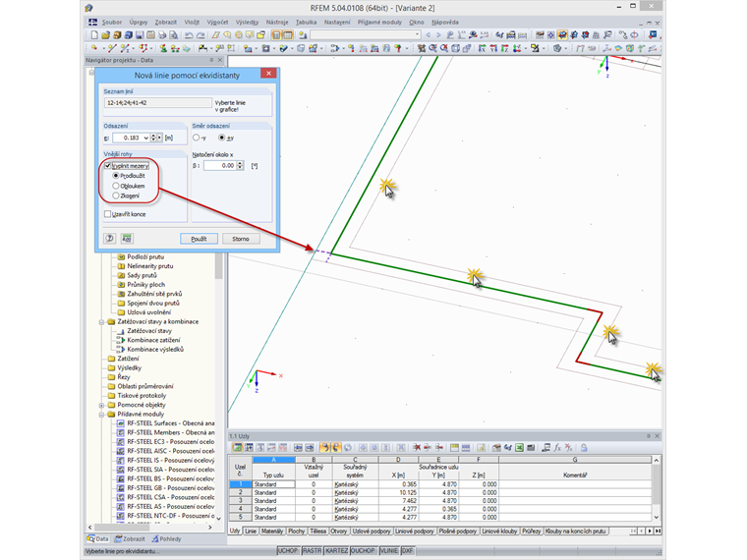Collapse Zatěžovací stavy a kombinace tree node
Viewport: 747px width, 560px height.
101,322
